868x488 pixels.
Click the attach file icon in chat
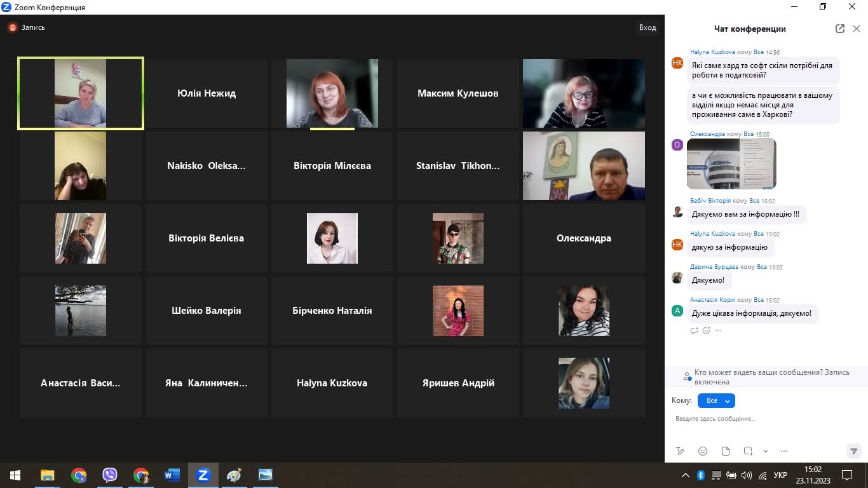pyautogui.click(x=726, y=451)
